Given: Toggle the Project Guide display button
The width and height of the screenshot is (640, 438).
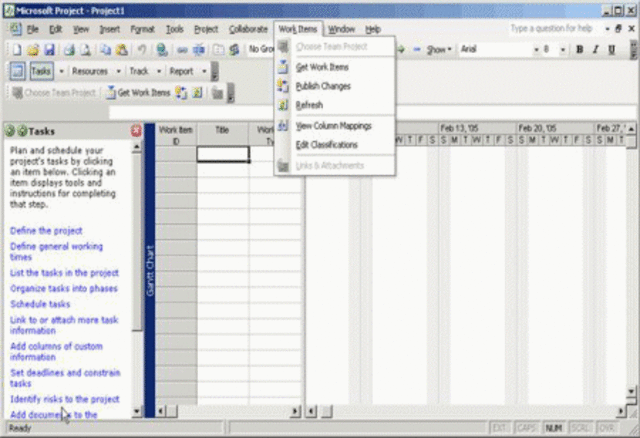Looking at the screenshot, I should tap(18, 71).
